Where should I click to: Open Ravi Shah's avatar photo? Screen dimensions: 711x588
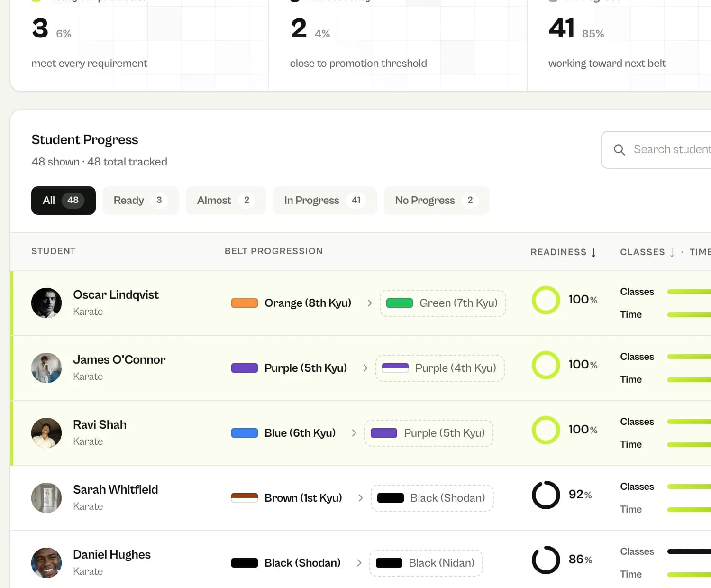click(46, 433)
